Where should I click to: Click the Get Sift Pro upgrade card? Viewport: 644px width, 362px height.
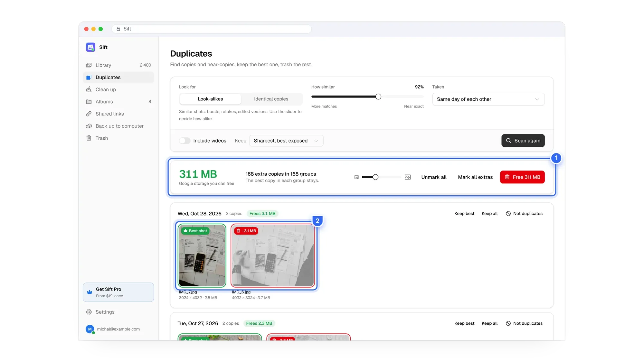click(x=118, y=292)
